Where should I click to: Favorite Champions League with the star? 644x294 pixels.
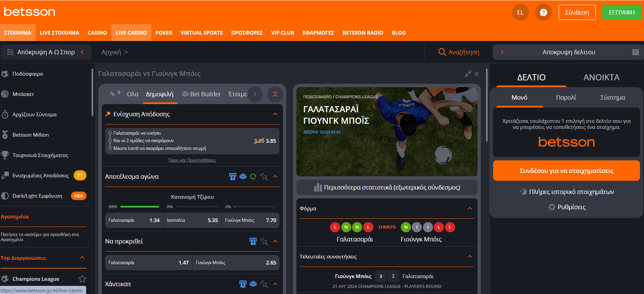click(82, 279)
